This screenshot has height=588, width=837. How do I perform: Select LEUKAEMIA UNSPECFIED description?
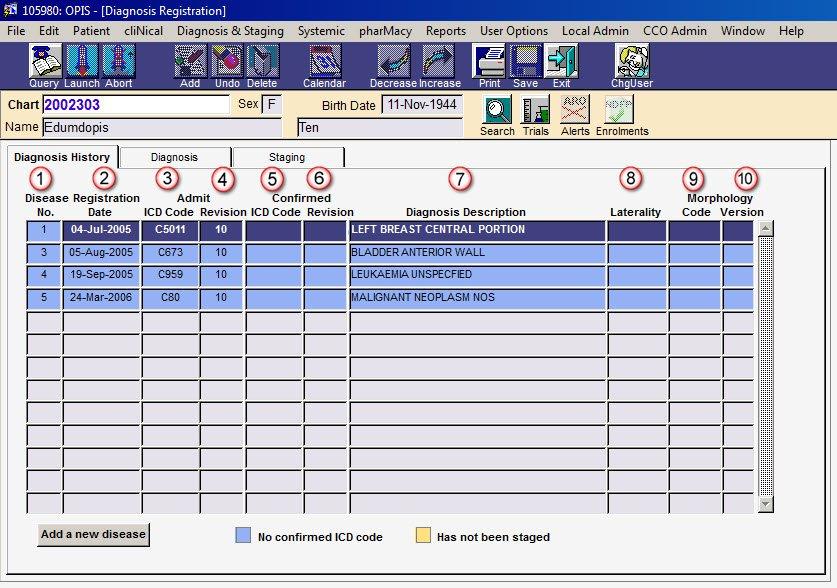pyautogui.click(x=478, y=275)
